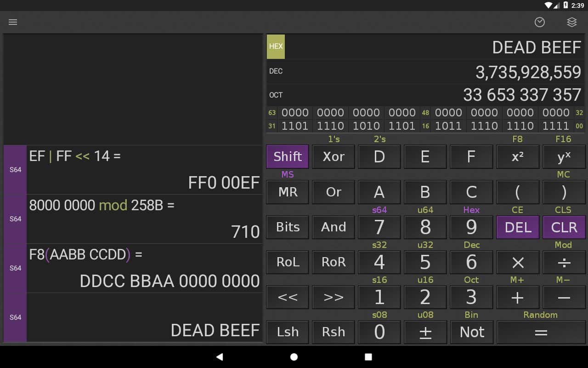
Task: Flip the 1101 bit group at bit 31
Action: pyautogui.click(x=294, y=126)
